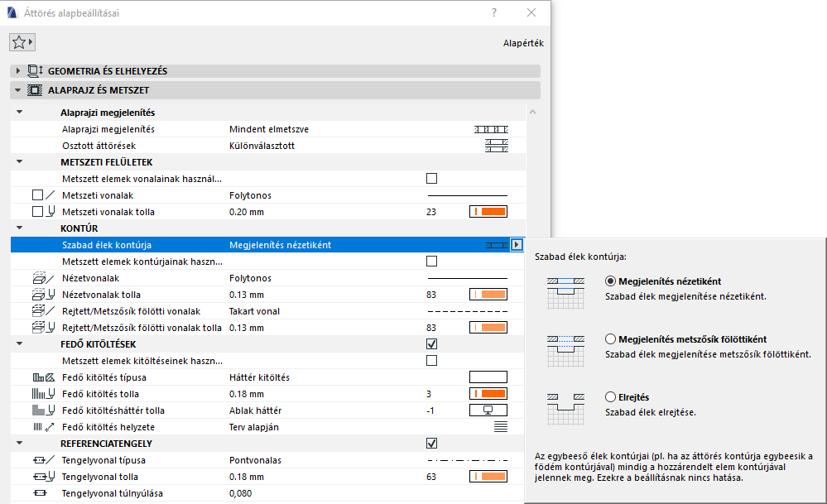Edit the Tengelyvonal túlnyúlása value 0,080
This screenshot has height=504, width=827.
(x=241, y=493)
